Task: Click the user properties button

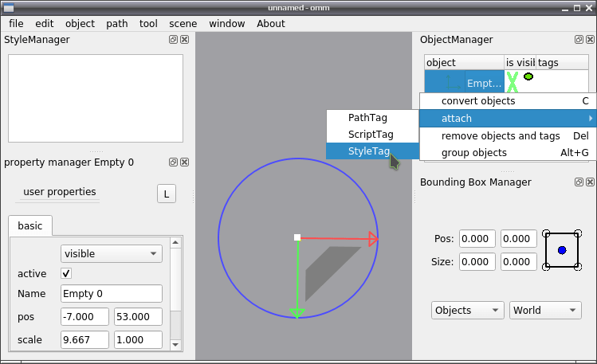Action: pos(60,192)
